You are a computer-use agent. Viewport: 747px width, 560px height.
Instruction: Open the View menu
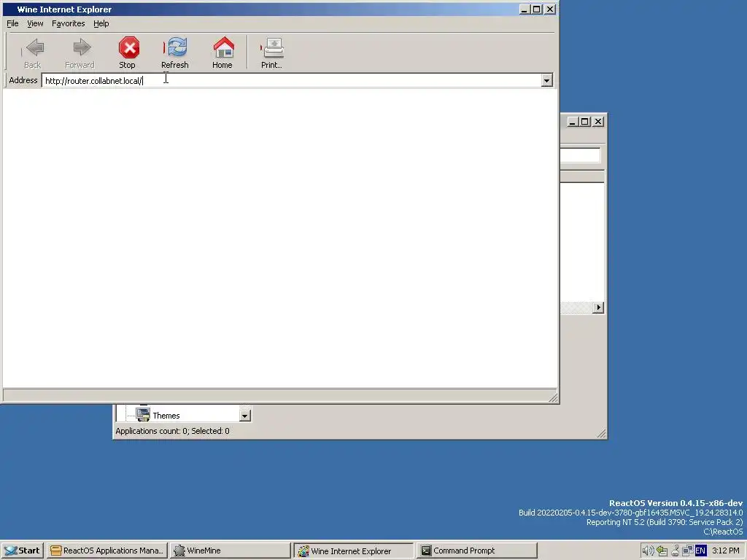tap(35, 23)
